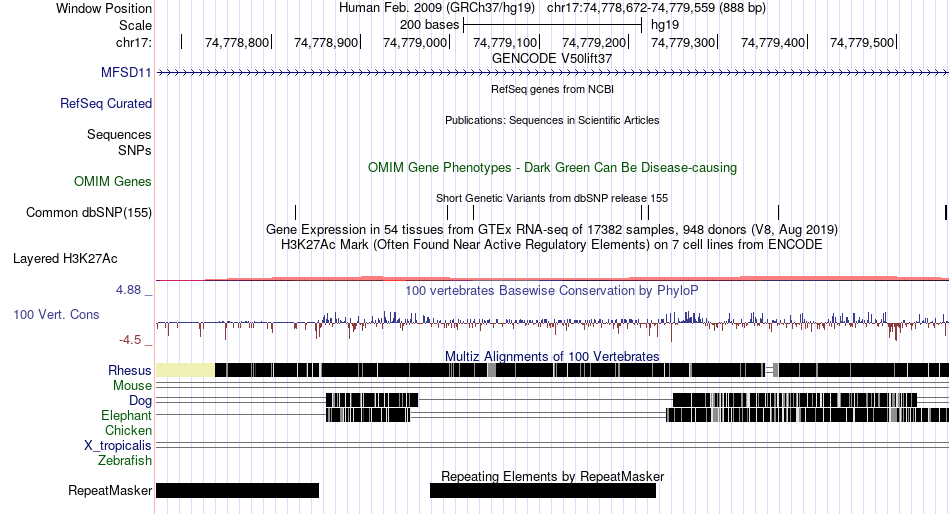Click 'Short Genetic Variants from dbSNP release 155'
Viewport: 950px width, 514px height.
552,198
